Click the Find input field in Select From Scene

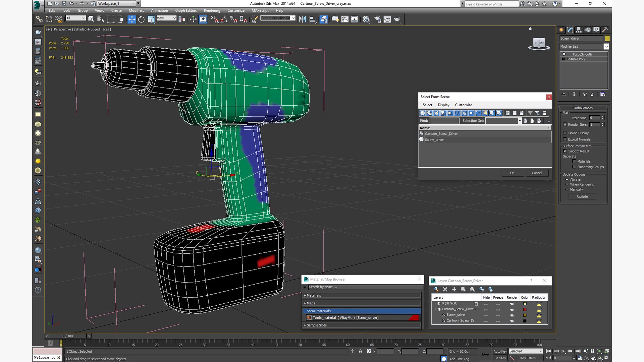(444, 121)
